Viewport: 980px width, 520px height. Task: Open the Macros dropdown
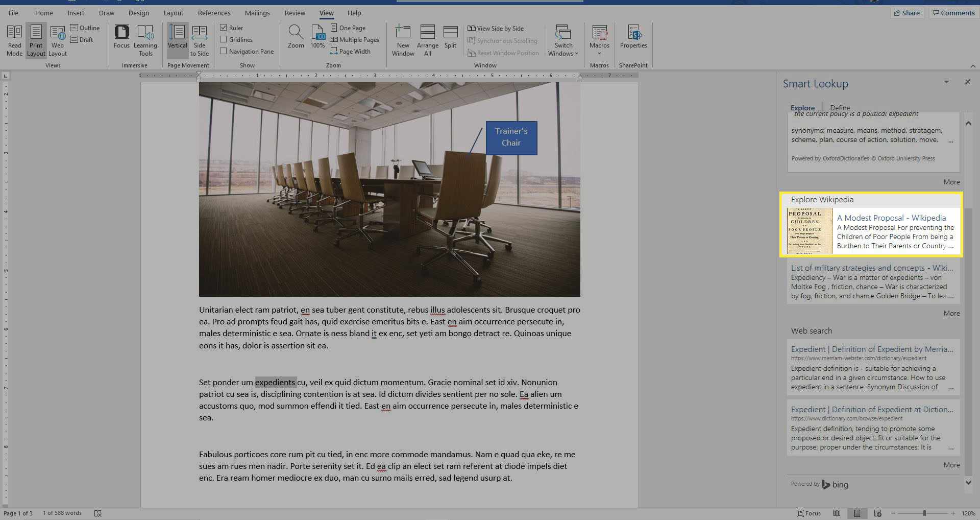point(599,40)
